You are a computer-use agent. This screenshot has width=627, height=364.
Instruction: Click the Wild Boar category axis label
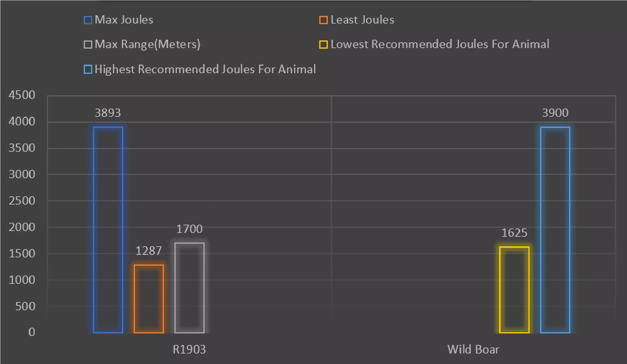pos(473,349)
